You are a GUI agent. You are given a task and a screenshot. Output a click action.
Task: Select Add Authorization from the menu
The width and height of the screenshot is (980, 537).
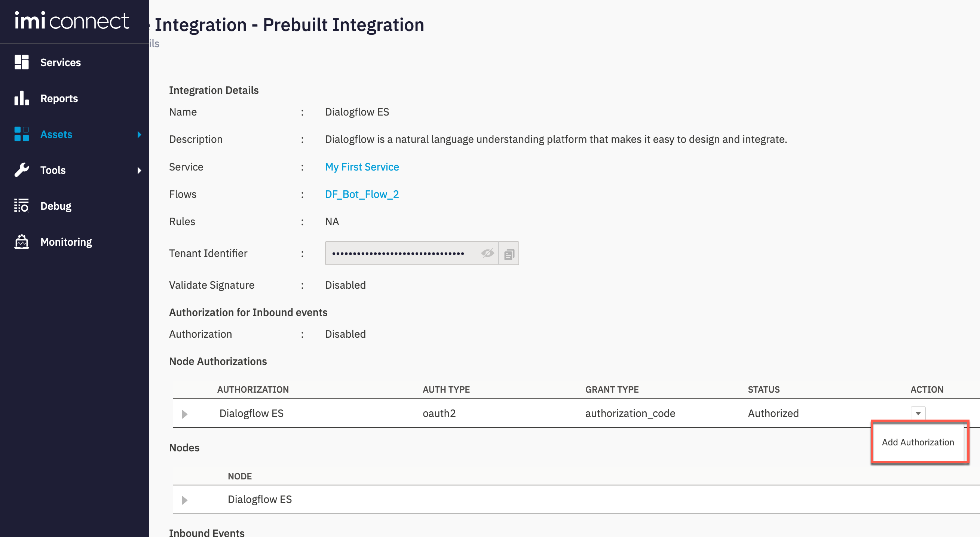pos(918,442)
